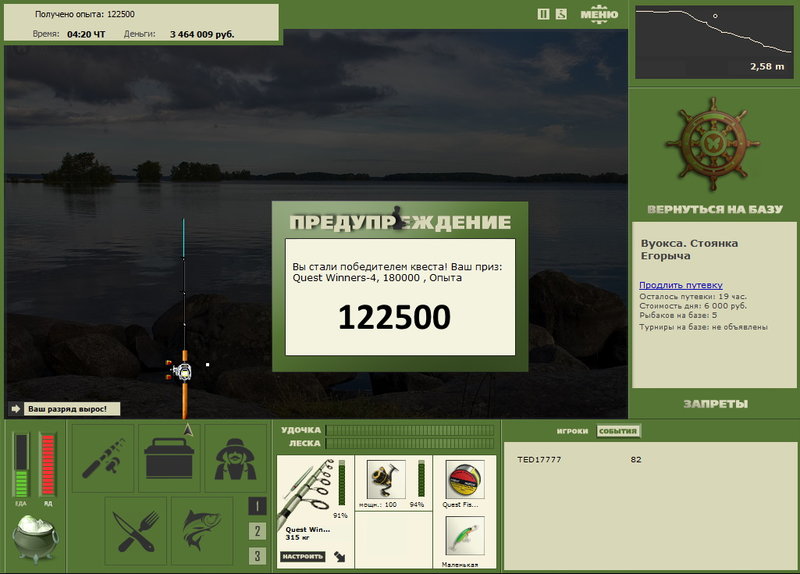Click the ship wheel icon
The image size is (800, 574).
pos(713,145)
